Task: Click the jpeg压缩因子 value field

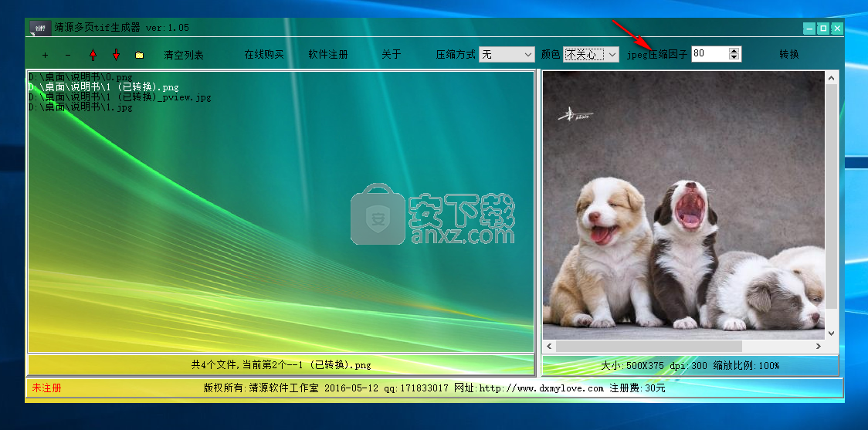Action: pyautogui.click(x=710, y=54)
